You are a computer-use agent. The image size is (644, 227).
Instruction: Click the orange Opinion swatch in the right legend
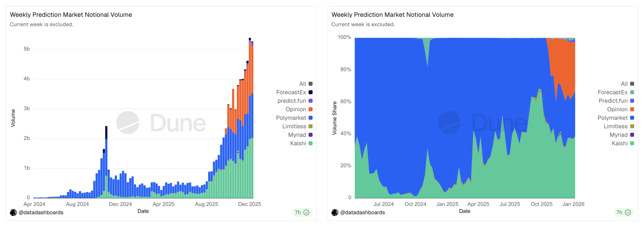(632, 109)
